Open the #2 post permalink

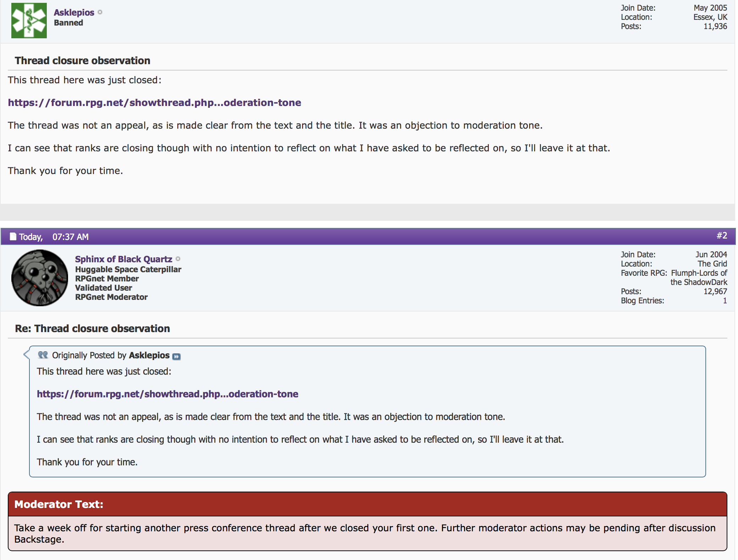tap(722, 236)
